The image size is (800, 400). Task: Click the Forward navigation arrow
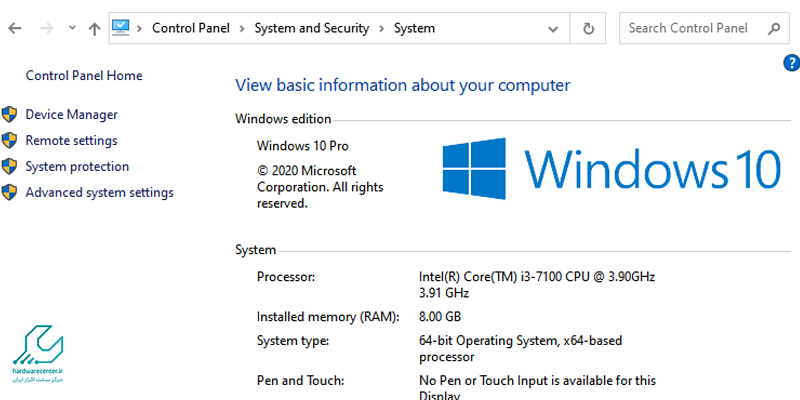[46, 29]
